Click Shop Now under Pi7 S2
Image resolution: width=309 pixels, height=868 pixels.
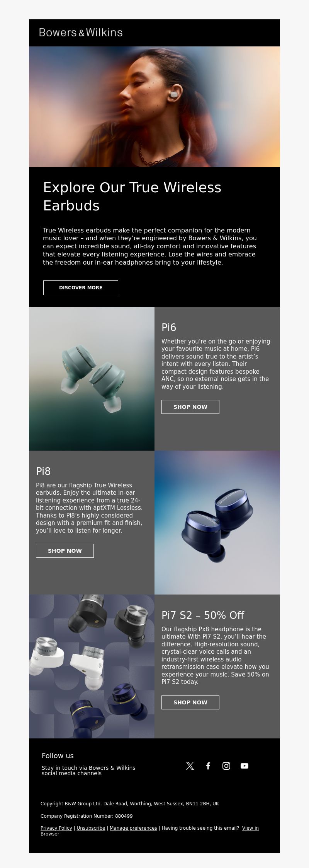pos(190,702)
